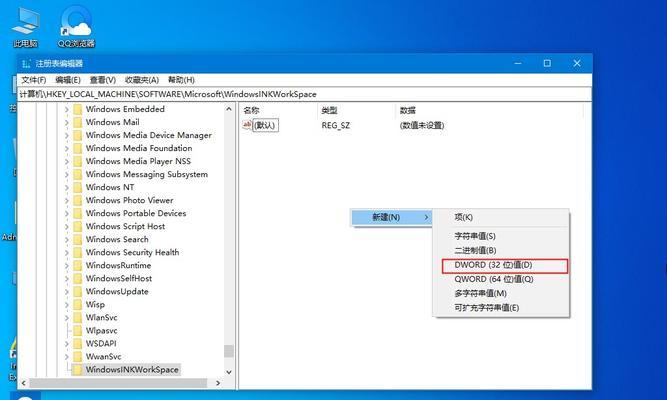
Task: Click the tree scroll down arrow
Action: point(229,372)
